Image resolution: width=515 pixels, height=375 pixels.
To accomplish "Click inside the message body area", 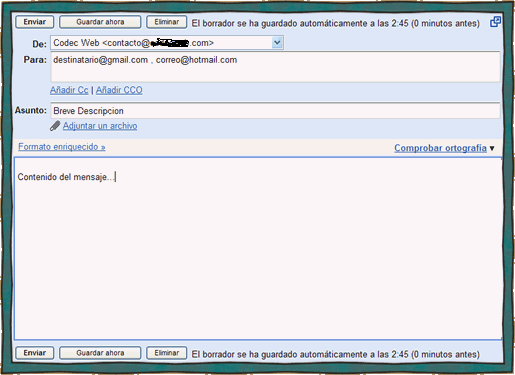I will [x=258, y=248].
